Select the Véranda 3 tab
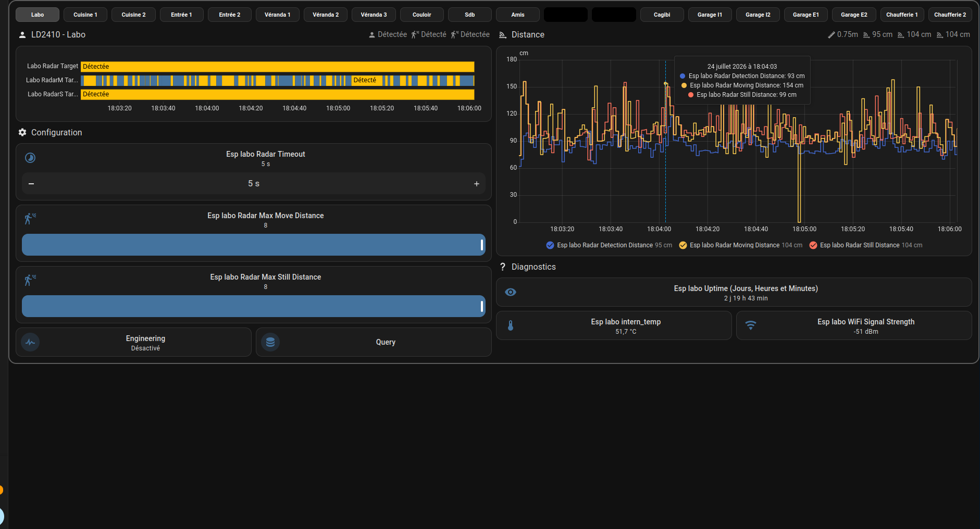The width and height of the screenshot is (980, 529). pos(374,15)
